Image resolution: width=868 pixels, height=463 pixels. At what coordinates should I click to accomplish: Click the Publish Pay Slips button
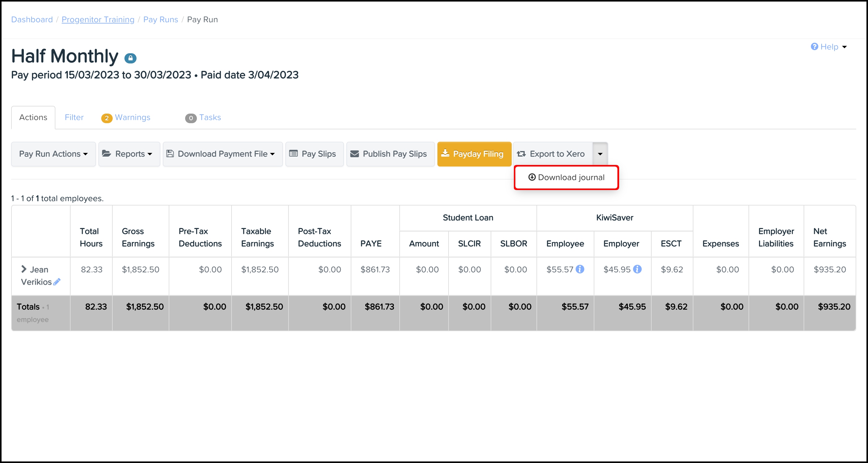(x=390, y=154)
